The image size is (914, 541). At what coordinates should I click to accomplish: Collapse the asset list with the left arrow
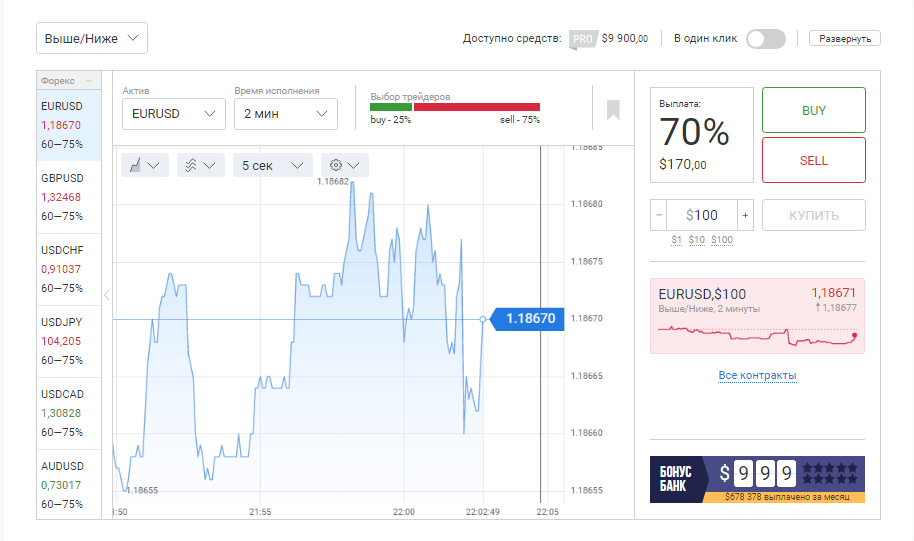point(107,295)
